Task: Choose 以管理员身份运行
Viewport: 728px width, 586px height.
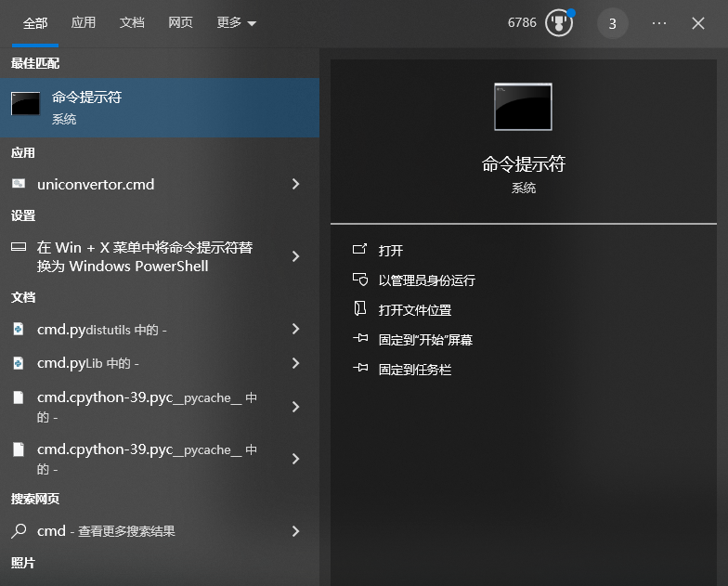Action: click(x=427, y=280)
